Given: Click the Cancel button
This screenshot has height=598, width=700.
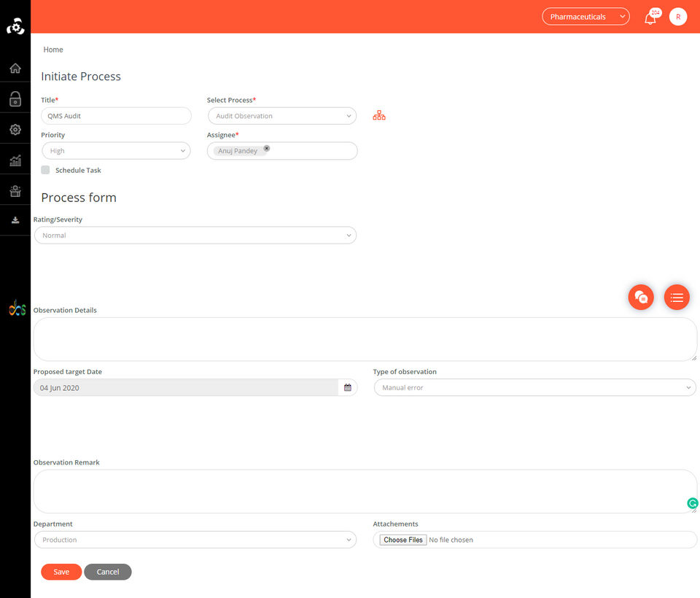Looking at the screenshot, I should pos(108,572).
